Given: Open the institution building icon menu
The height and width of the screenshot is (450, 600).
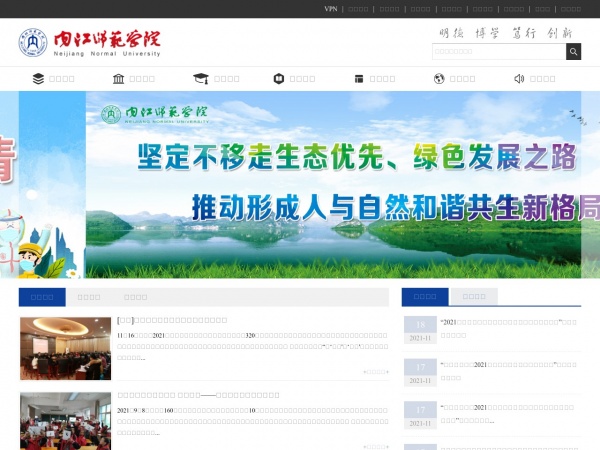Looking at the screenshot, I should point(119,78).
